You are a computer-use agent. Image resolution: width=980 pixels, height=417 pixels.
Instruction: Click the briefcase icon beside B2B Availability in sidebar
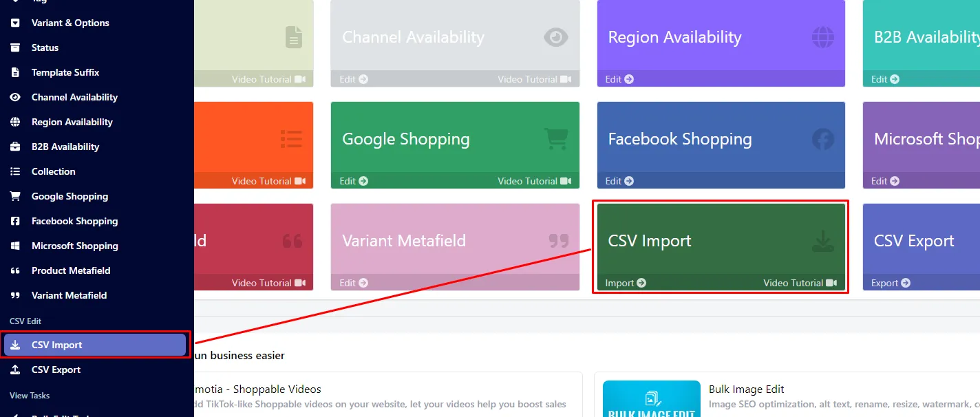pyautogui.click(x=15, y=147)
